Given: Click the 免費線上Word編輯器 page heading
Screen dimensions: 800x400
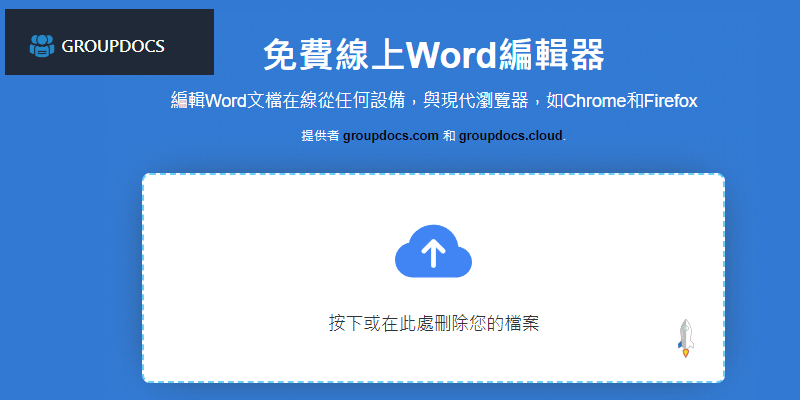Looking at the screenshot, I should [x=433, y=55].
